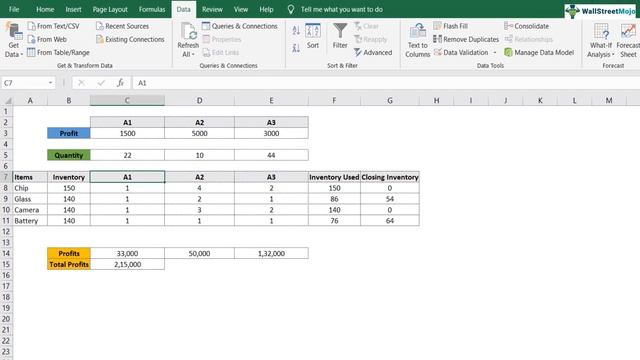640x360 pixels.
Task: Import From Table/Range
Action: click(x=58, y=52)
